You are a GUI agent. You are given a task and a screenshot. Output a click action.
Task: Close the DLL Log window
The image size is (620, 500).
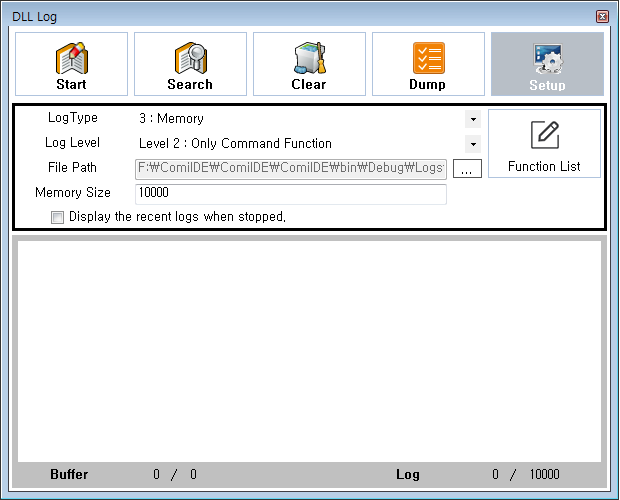(602, 16)
